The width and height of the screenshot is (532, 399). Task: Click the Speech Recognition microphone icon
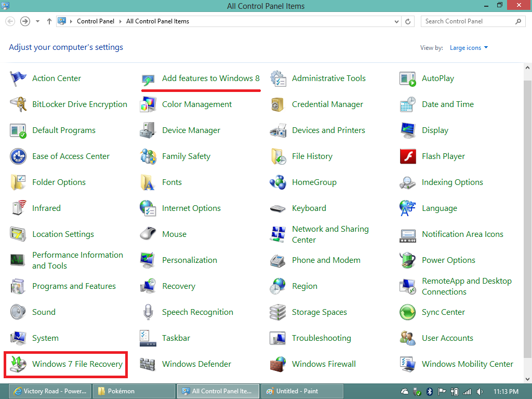(x=148, y=312)
